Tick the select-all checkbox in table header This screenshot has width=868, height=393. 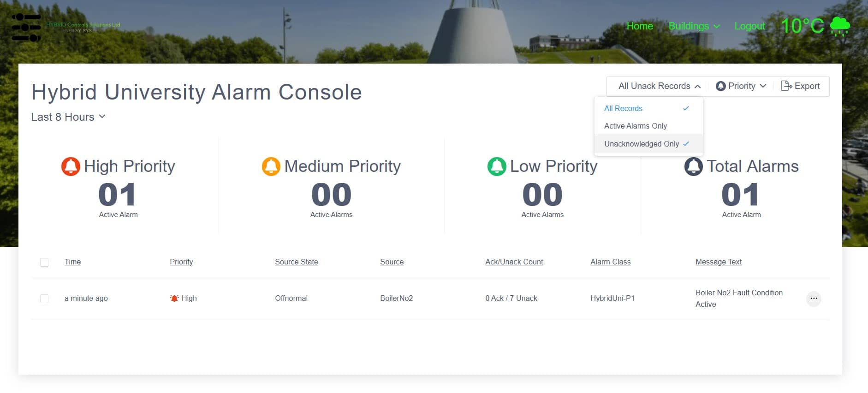44,262
